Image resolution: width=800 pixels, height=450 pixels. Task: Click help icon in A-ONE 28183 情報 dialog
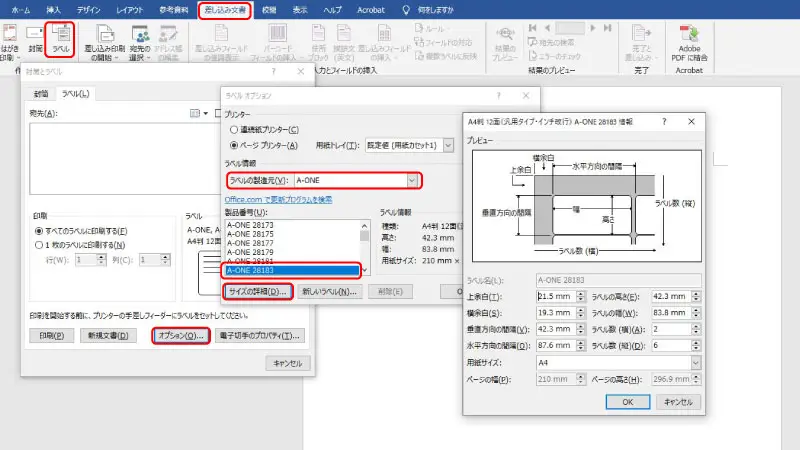click(664, 121)
